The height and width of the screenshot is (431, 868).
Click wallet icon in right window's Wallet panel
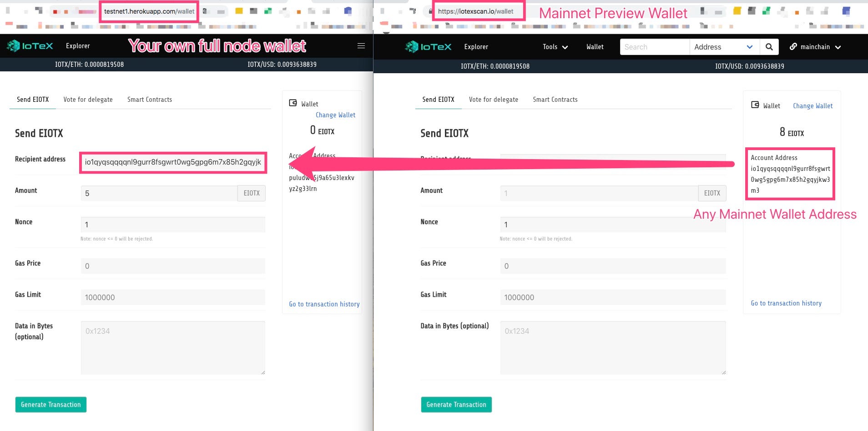755,105
